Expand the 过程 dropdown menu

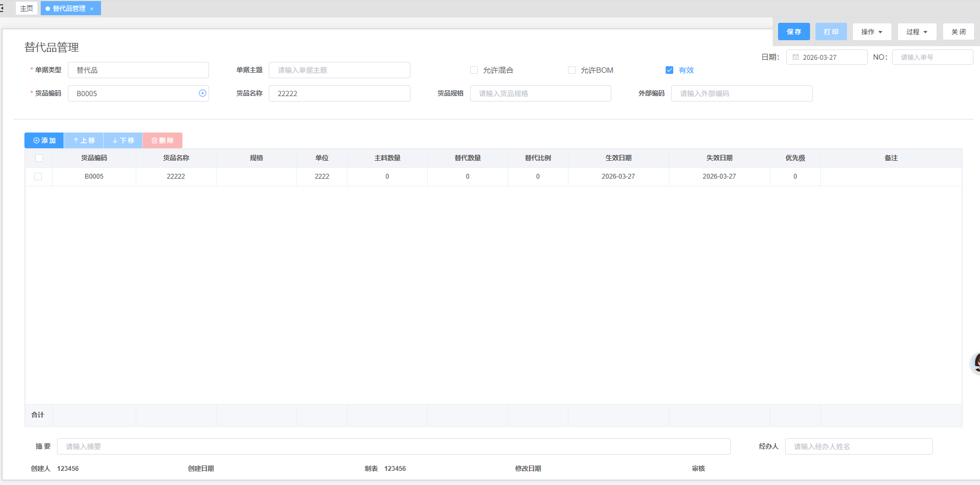(x=916, y=32)
